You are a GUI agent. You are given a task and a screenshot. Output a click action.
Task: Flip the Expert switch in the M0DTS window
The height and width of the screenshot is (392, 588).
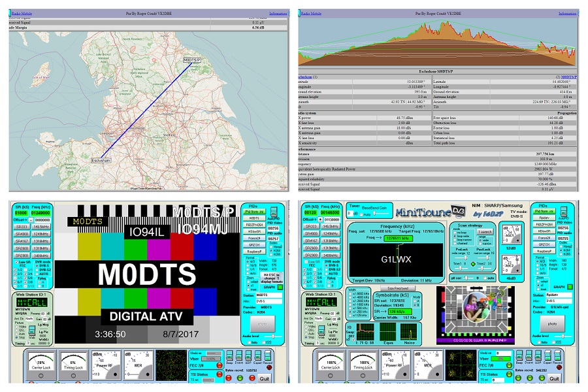pyautogui.click(x=257, y=355)
